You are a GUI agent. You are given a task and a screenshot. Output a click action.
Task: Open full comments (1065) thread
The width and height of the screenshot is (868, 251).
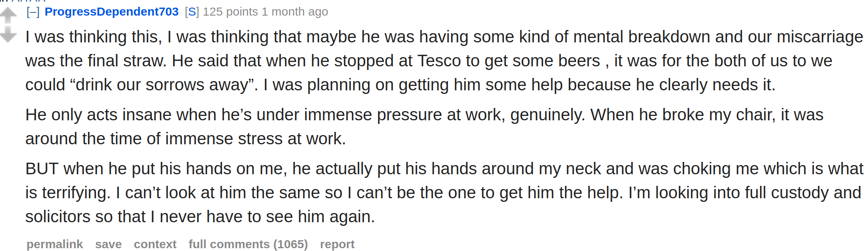[x=248, y=244]
